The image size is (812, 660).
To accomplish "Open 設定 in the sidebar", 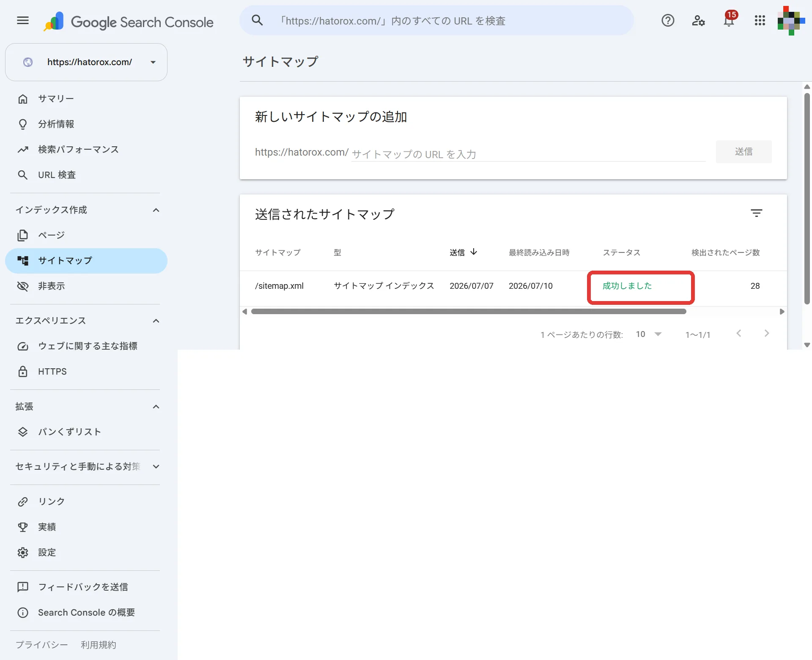I will pyautogui.click(x=86, y=552).
